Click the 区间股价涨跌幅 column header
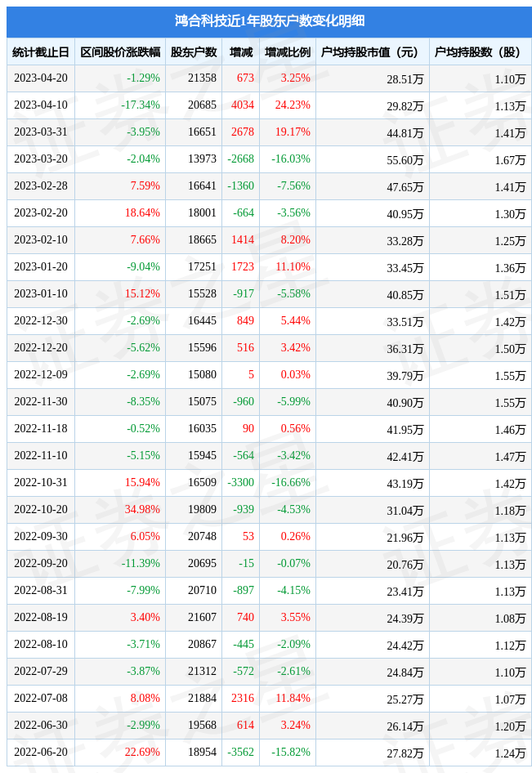Screen dimensions: 532x773 click(x=120, y=51)
